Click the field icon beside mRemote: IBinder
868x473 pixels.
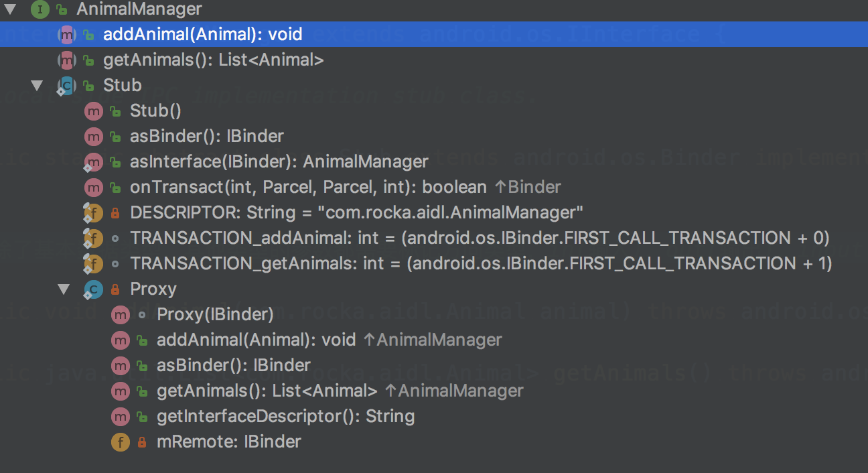120,442
